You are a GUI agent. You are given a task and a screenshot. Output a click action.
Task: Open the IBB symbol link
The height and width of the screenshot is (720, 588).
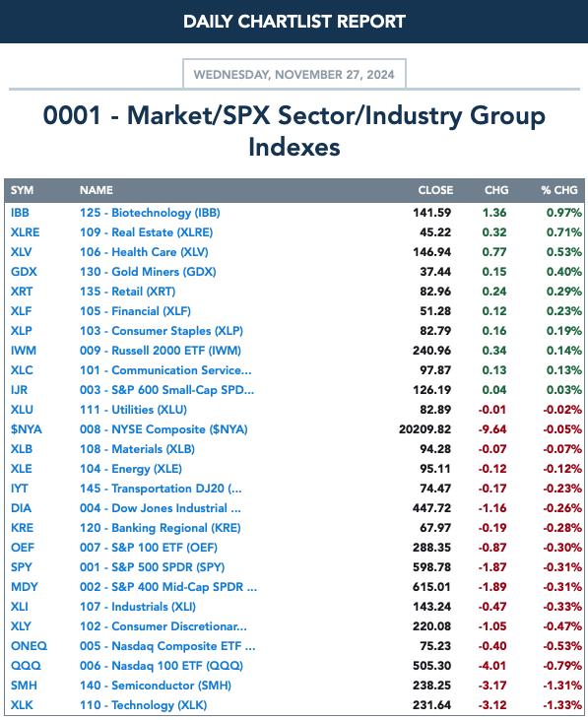point(20,213)
